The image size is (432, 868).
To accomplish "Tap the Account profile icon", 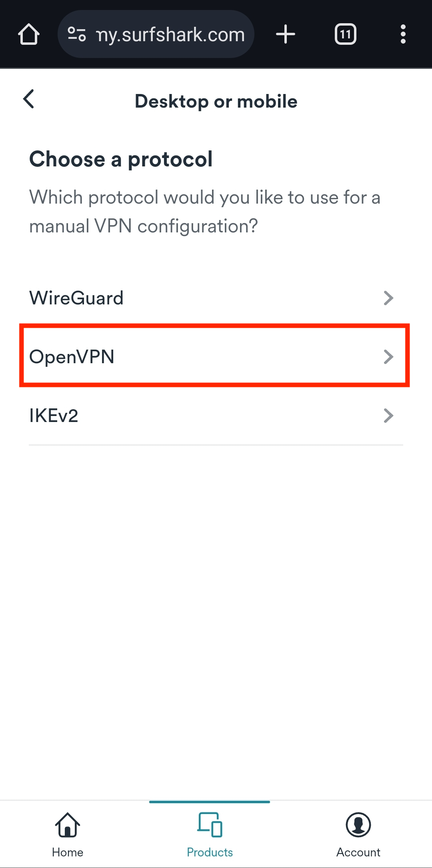I will coord(358,825).
